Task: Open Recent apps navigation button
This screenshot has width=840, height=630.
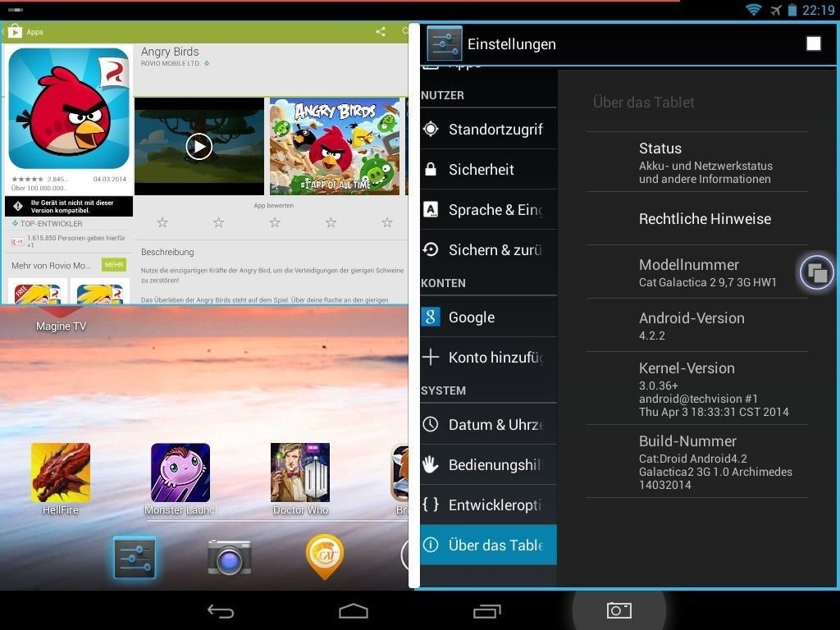Action: tap(487, 610)
